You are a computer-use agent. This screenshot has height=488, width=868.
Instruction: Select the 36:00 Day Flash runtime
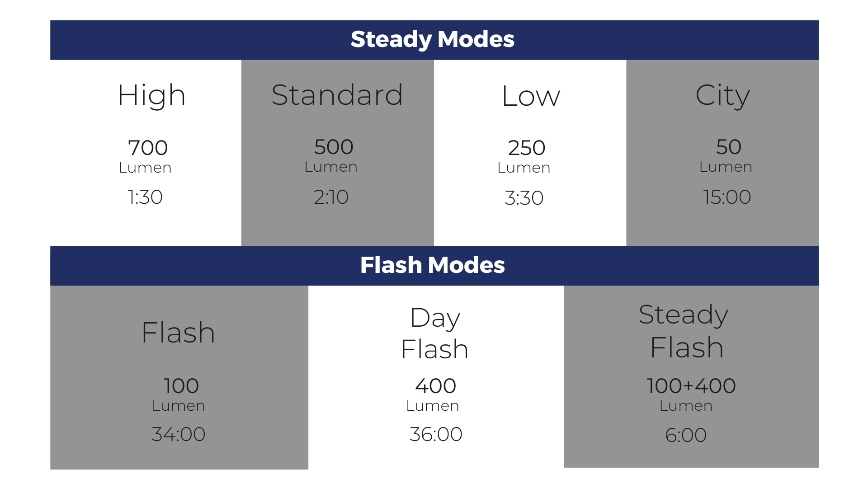click(x=436, y=434)
